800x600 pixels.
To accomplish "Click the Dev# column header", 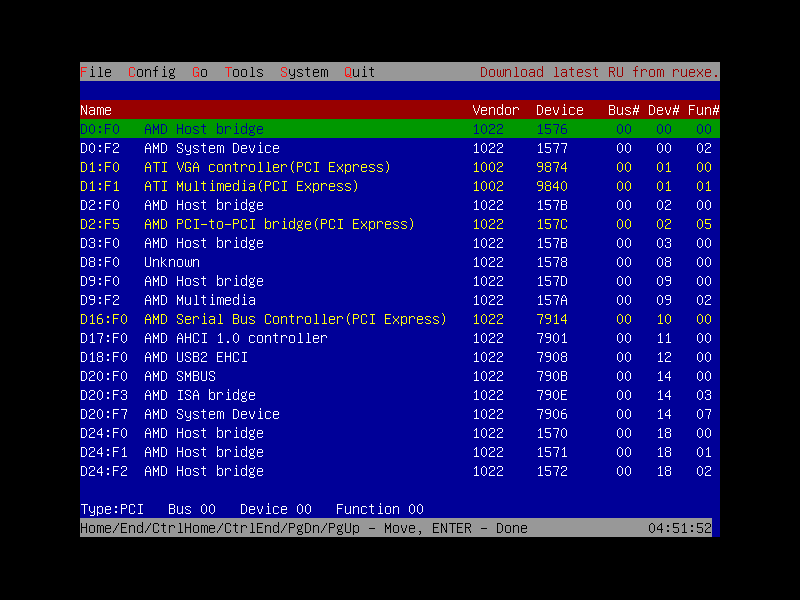I will [663, 110].
